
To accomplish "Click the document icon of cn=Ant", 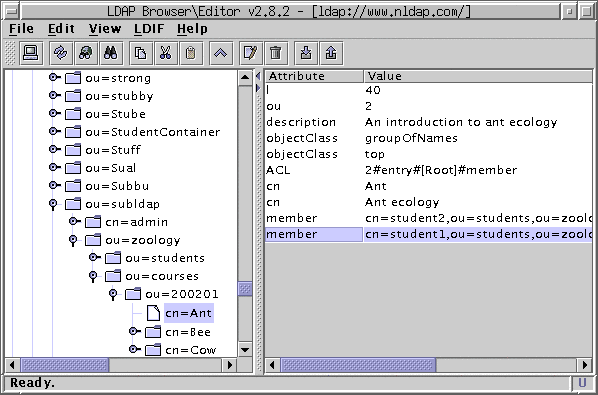I will pos(153,313).
